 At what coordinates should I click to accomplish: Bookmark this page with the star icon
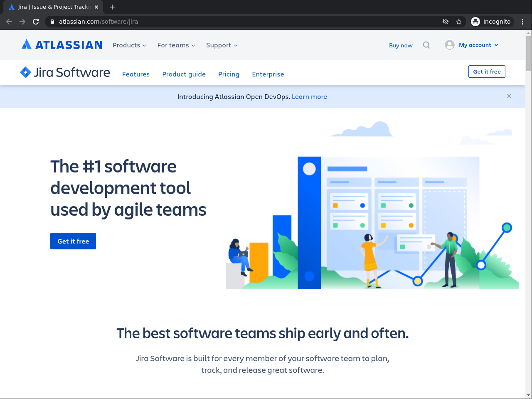(459, 22)
